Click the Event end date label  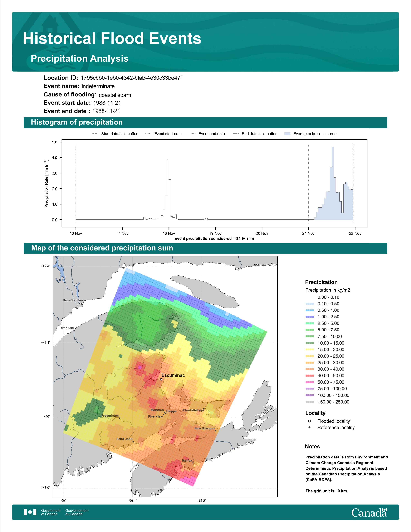click(x=67, y=111)
